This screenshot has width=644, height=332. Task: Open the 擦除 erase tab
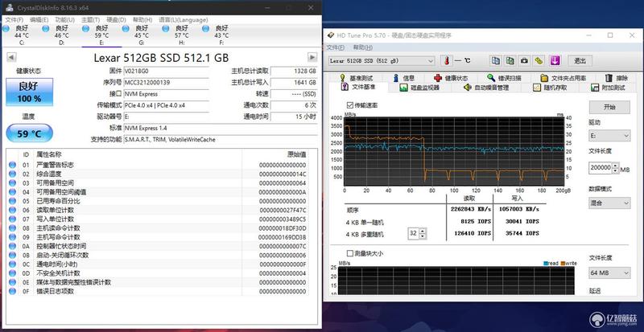pyautogui.click(x=617, y=78)
